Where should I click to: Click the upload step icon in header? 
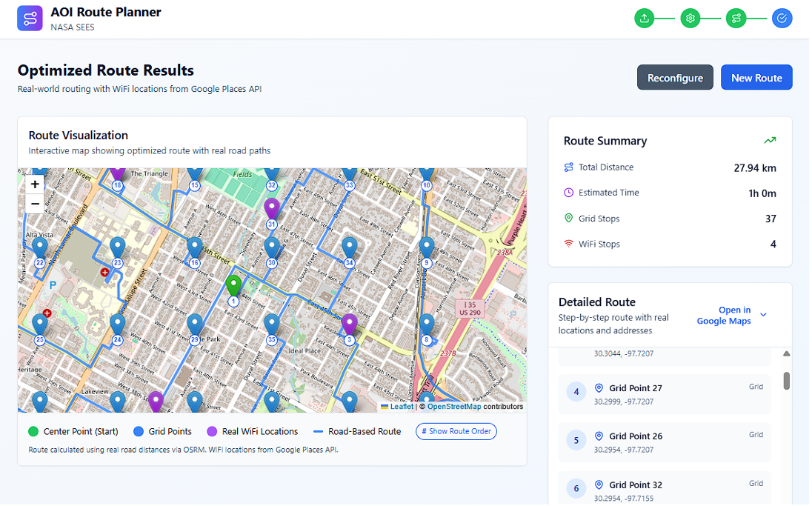[x=645, y=19]
